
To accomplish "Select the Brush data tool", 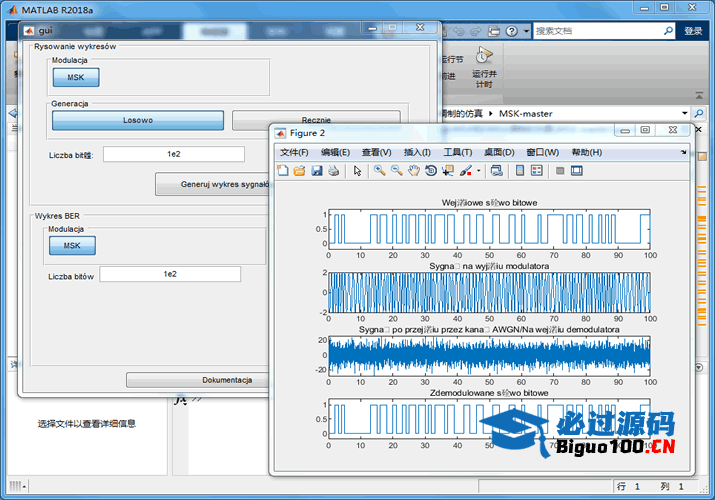I will (x=466, y=171).
